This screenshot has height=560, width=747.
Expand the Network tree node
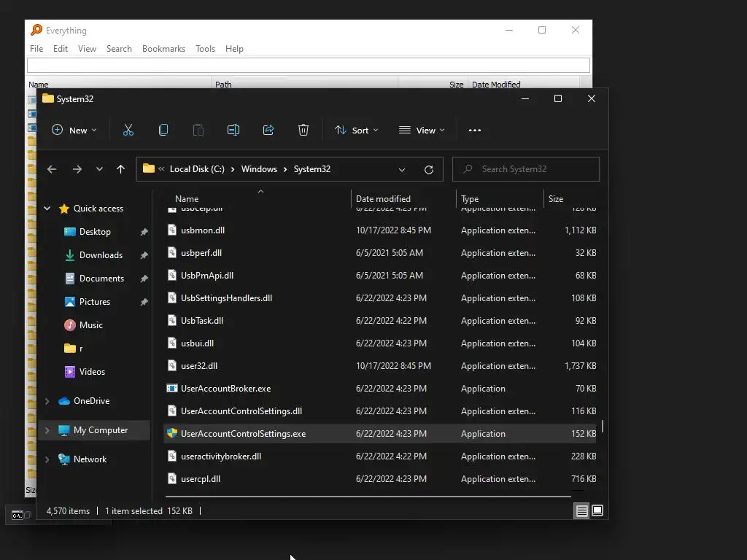[47, 459]
